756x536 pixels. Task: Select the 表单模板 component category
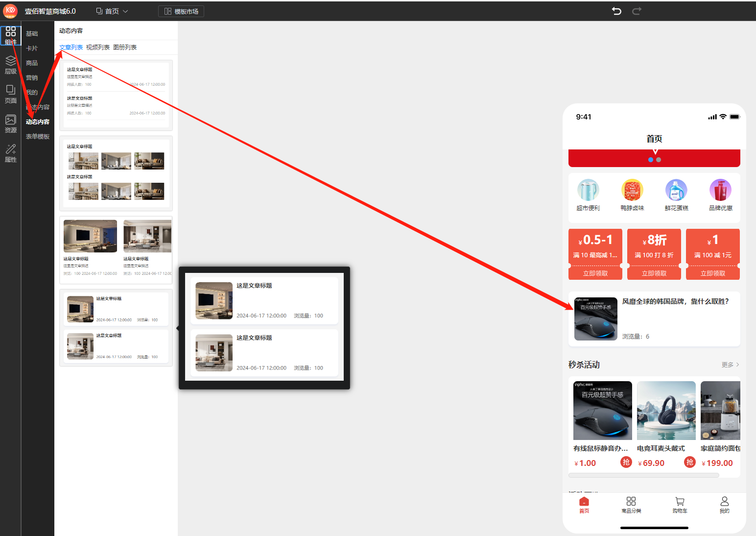tap(38, 137)
